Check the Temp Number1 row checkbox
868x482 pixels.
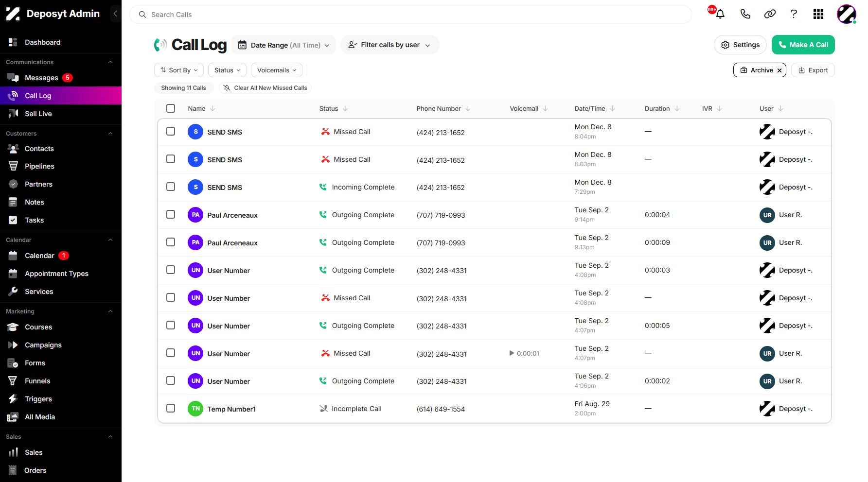point(171,408)
